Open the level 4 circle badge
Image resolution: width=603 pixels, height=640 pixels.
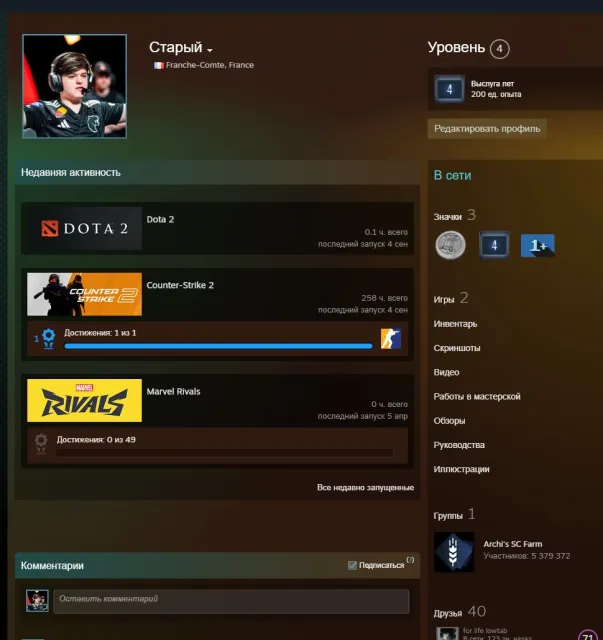499,49
